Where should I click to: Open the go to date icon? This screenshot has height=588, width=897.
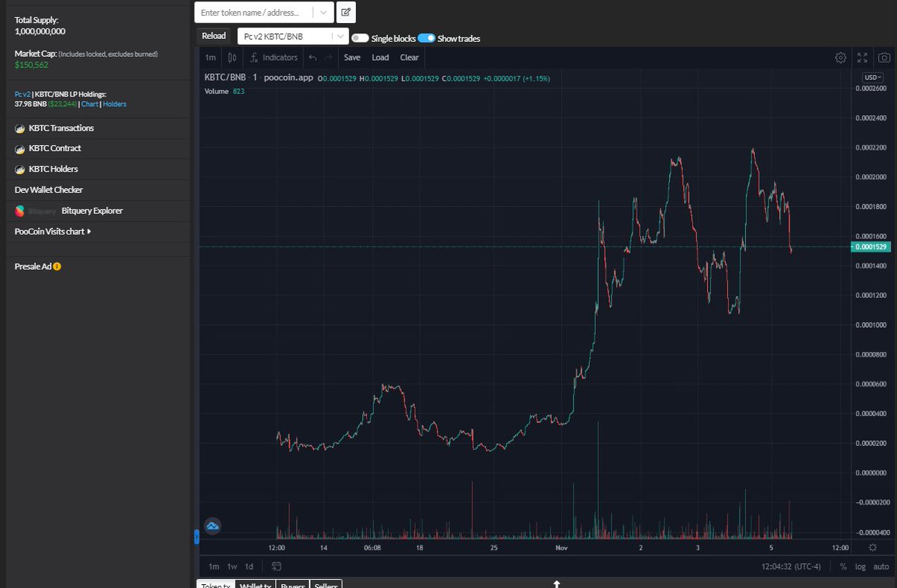tap(277, 566)
